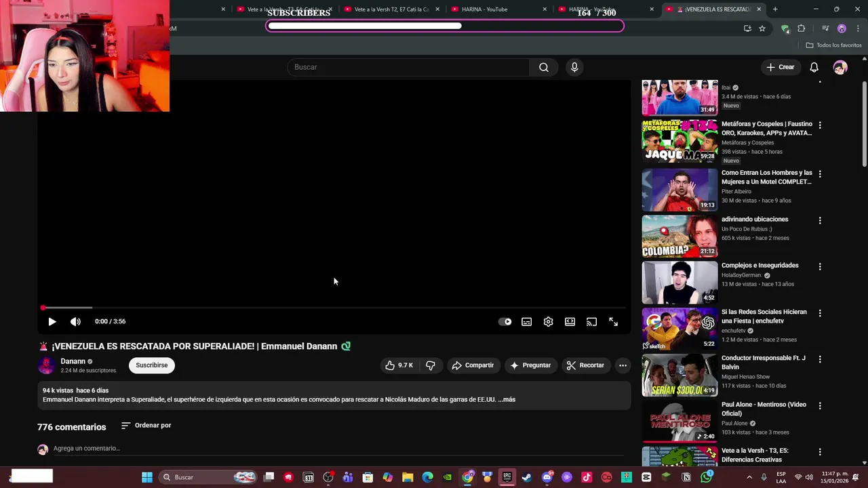Viewport: 868px width, 488px height.
Task: Open more actions menu beside Recortar
Action: pos(623,365)
